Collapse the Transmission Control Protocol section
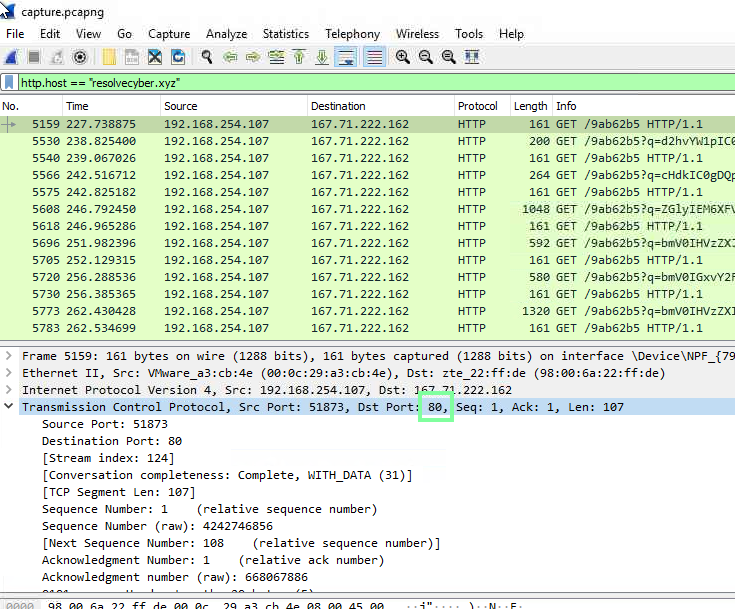Image resolution: width=735 pixels, height=609 pixels. point(10,407)
